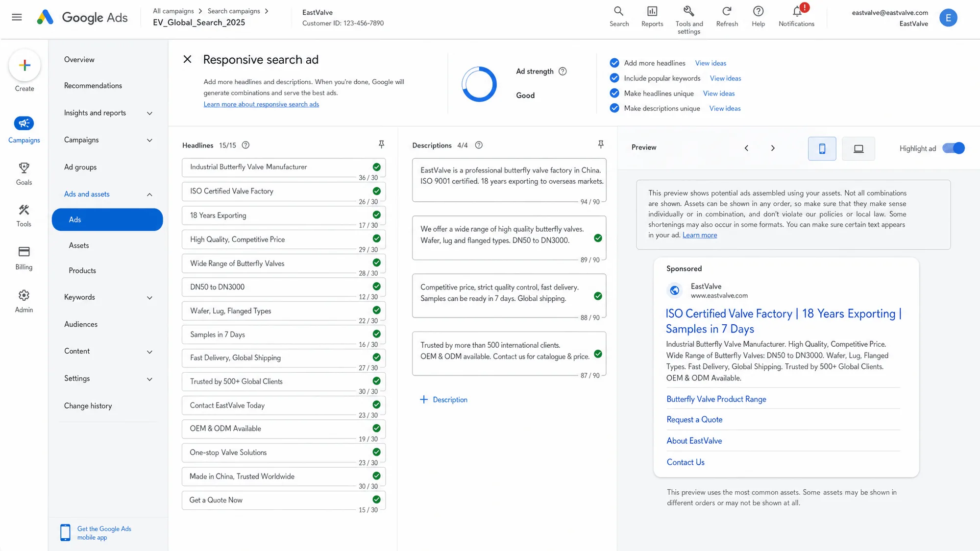This screenshot has width=980, height=551.
Task: View ideas for Add more headlines
Action: pos(710,63)
